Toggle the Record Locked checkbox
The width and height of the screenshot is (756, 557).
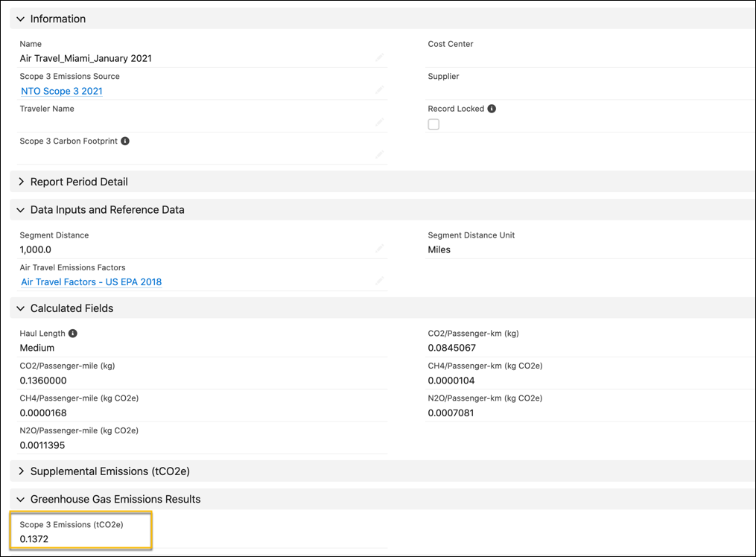tap(433, 124)
